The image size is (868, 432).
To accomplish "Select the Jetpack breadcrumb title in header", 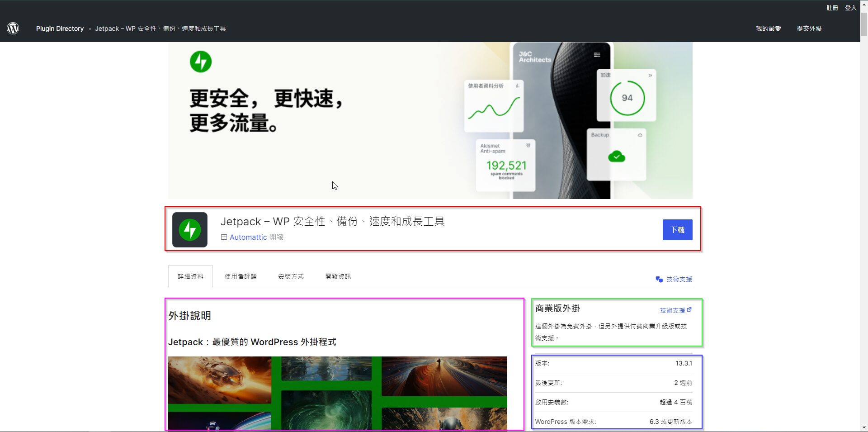I will point(160,28).
